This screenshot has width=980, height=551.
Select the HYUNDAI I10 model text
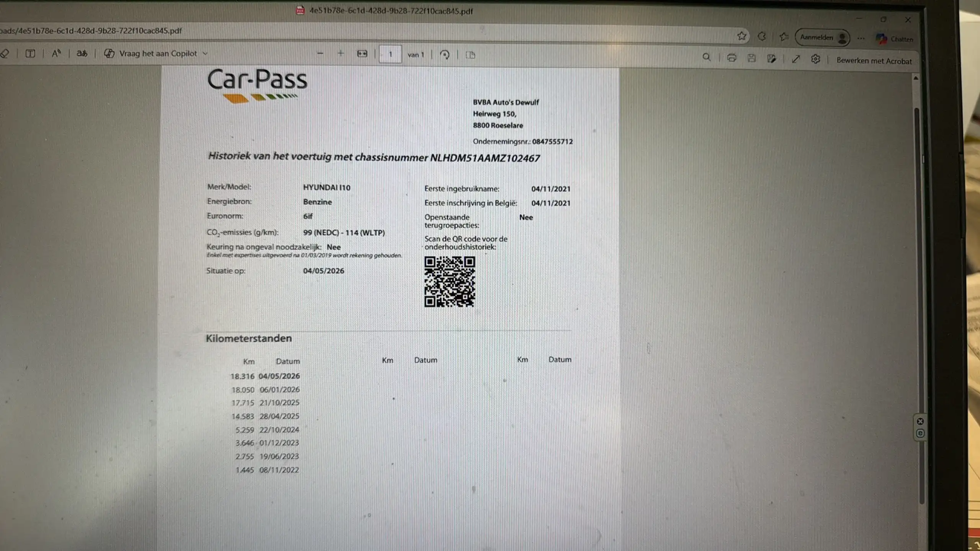pos(327,187)
